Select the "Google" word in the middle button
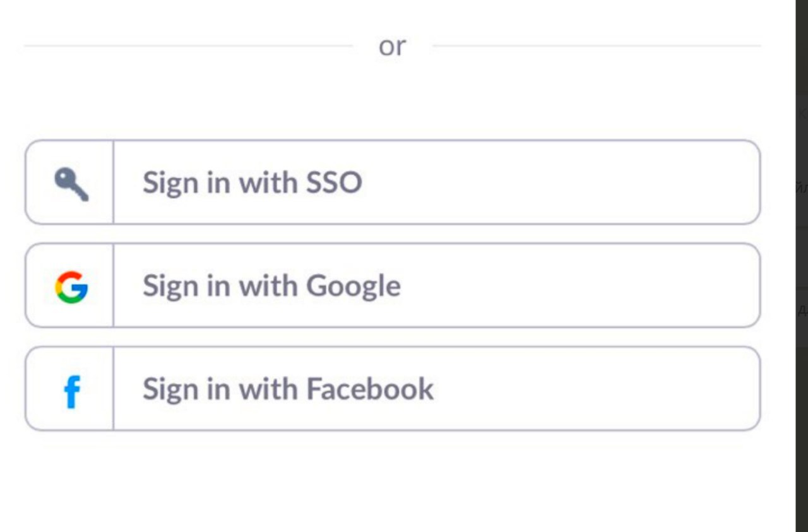Viewport: 808px width, 532px height. click(x=353, y=287)
